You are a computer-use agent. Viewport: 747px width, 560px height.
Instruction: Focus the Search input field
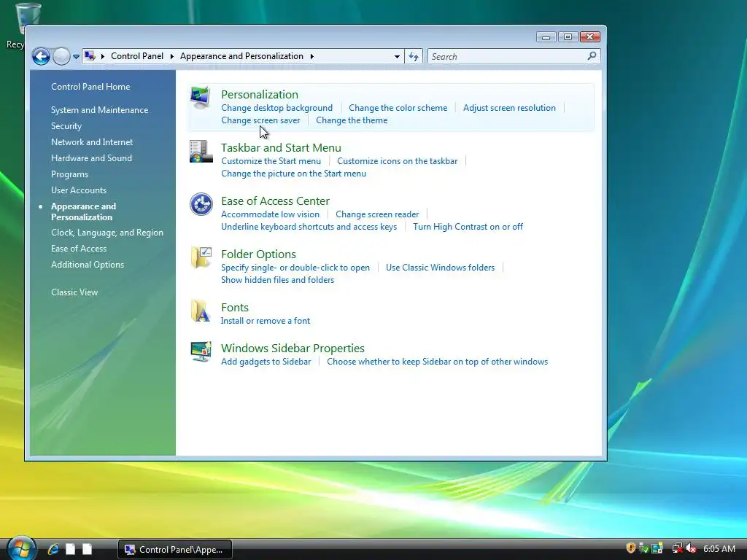(x=507, y=57)
